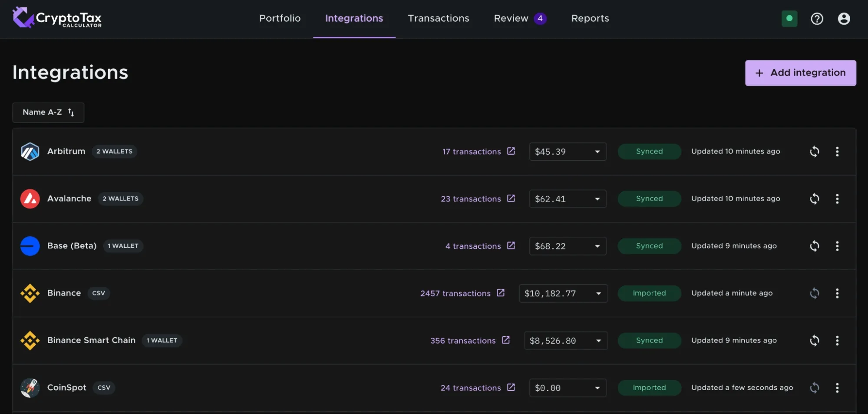Expand the Base $68.22 balance dropdown
The image size is (868, 414).
[x=568, y=246]
